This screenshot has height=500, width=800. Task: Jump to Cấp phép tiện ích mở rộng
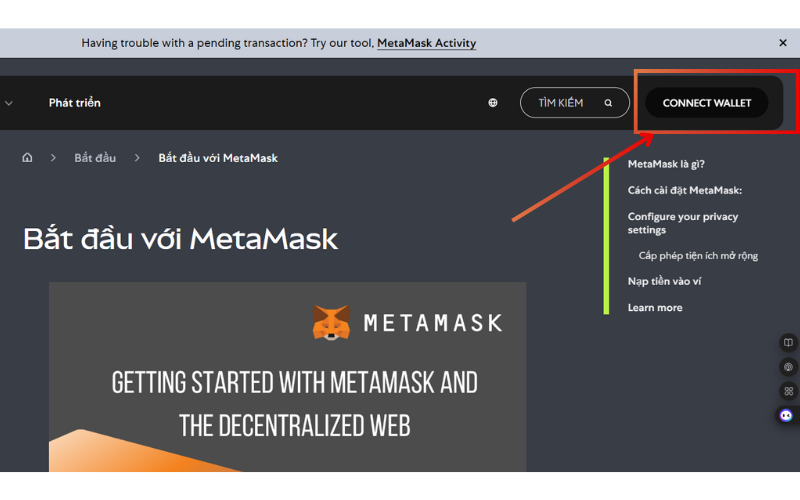698,255
